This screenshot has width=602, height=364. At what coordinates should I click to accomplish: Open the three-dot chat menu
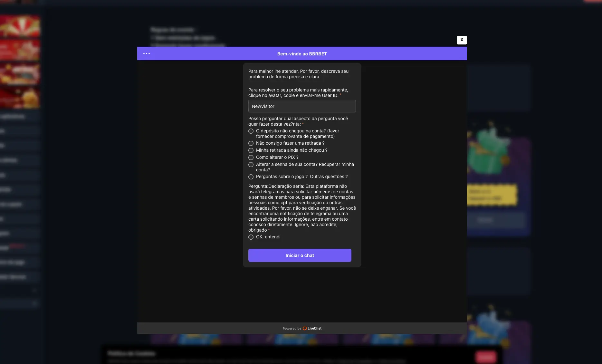(x=147, y=53)
